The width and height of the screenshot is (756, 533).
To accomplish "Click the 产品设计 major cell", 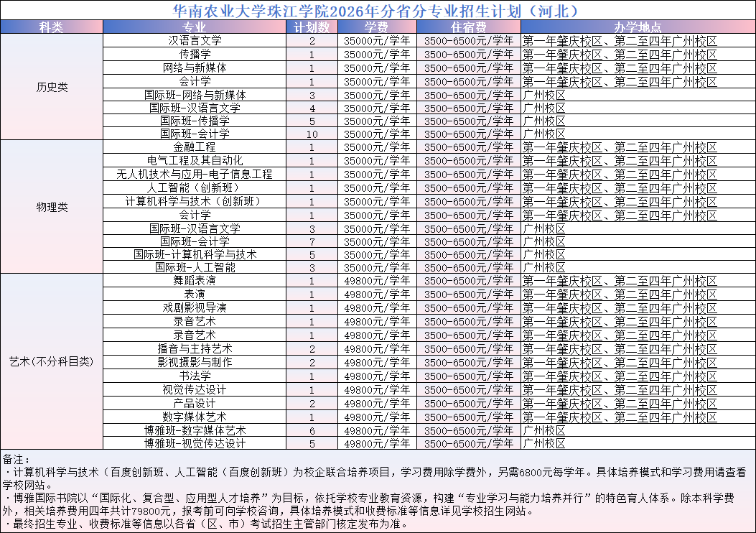I will point(195,403).
